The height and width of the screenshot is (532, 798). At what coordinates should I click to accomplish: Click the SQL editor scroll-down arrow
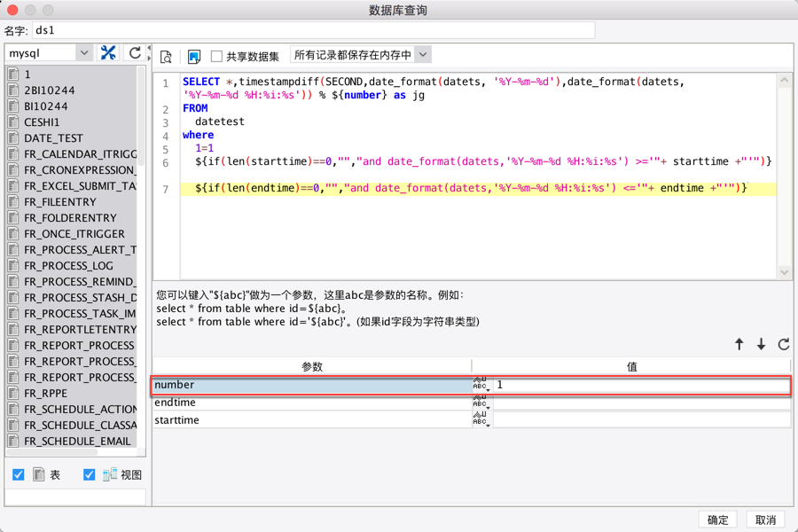click(x=785, y=272)
